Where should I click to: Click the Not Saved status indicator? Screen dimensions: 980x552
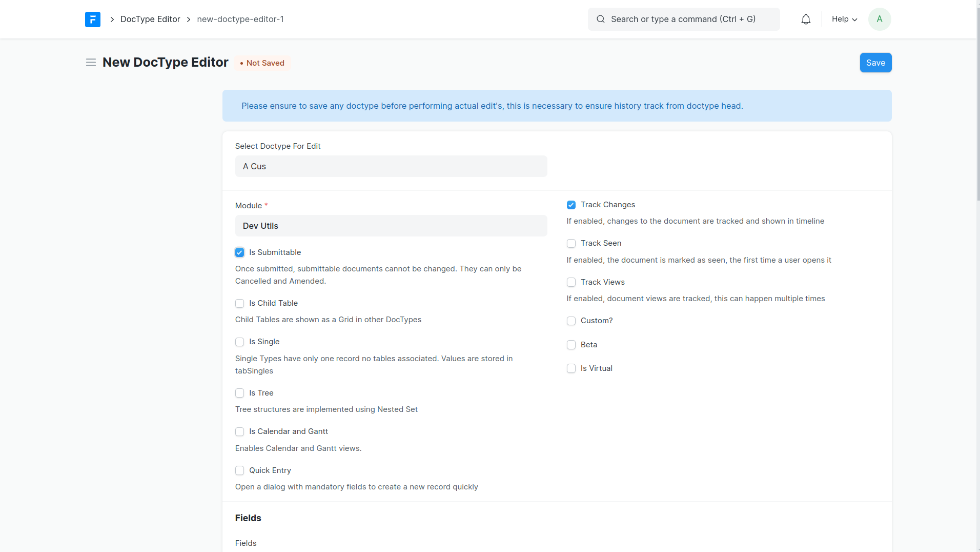262,63
